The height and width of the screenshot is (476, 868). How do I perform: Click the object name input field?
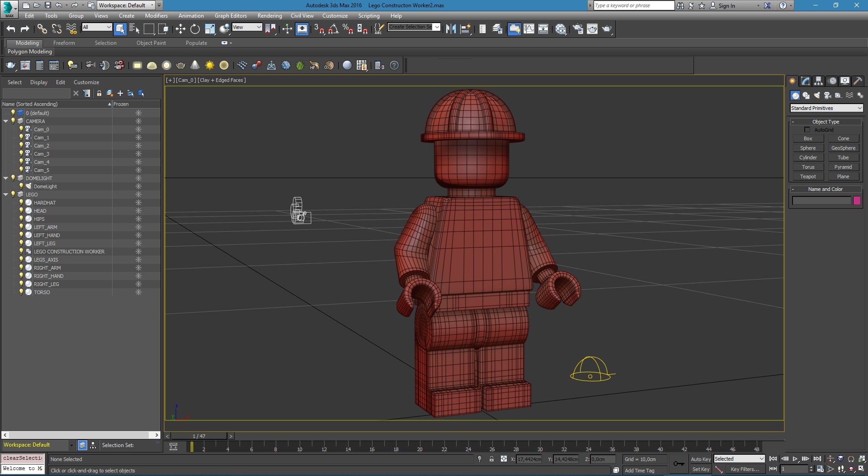[821, 200]
